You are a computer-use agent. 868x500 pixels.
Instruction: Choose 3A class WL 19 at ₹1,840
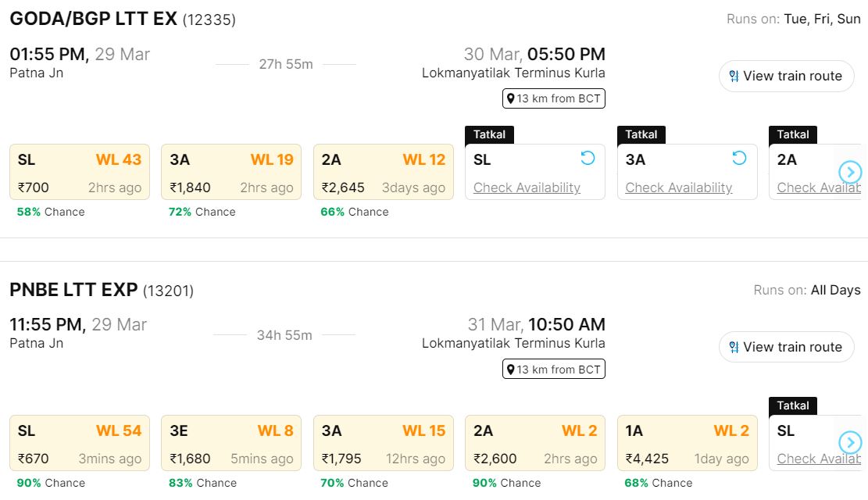[231, 172]
